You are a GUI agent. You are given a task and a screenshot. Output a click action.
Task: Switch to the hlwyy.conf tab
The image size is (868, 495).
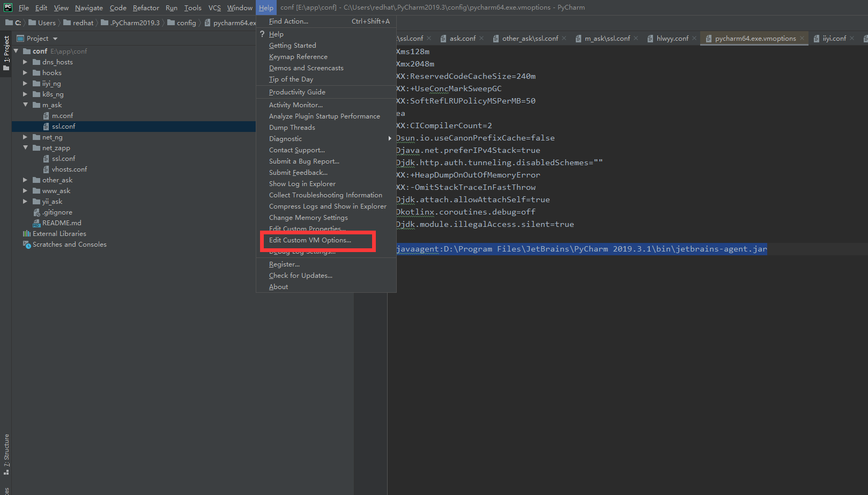tap(672, 39)
